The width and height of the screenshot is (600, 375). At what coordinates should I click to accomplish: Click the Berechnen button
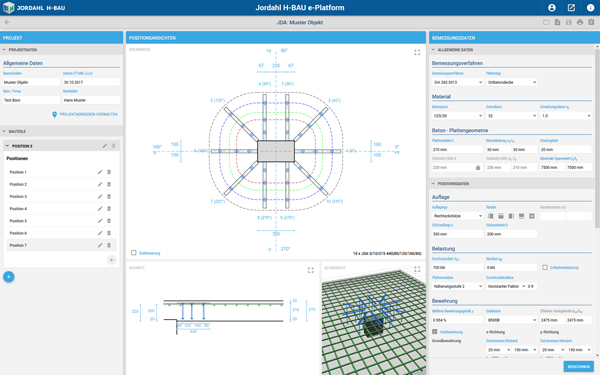click(x=579, y=366)
